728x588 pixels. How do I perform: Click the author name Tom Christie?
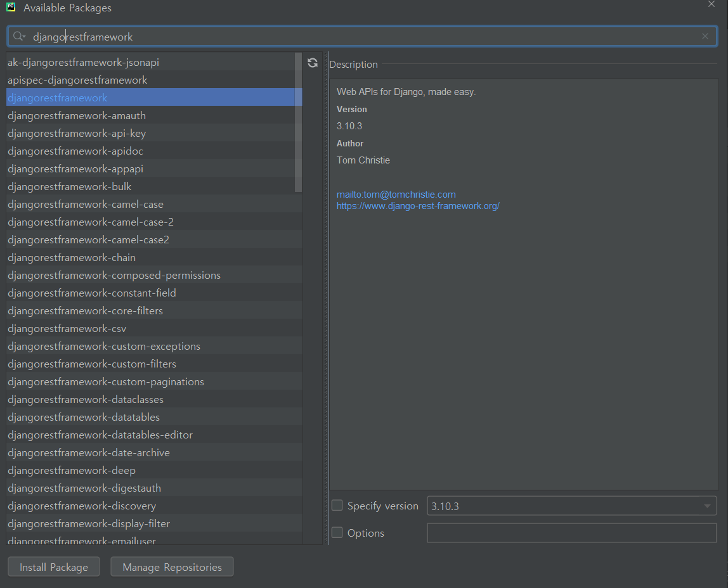(363, 160)
